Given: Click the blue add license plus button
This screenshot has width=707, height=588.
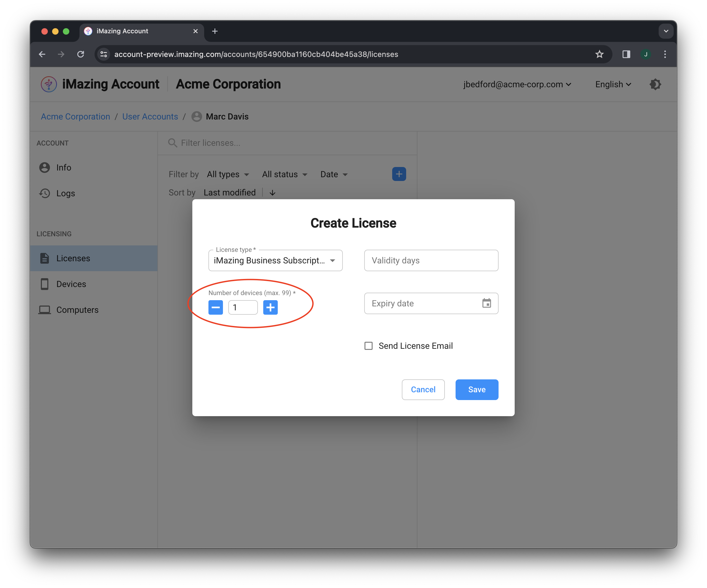Looking at the screenshot, I should 399,174.
